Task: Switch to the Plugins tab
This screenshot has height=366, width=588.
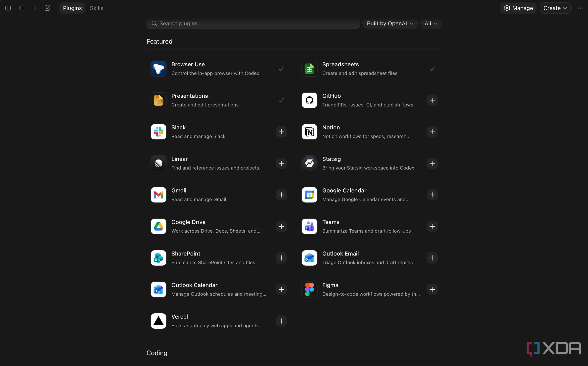Action: (72, 8)
